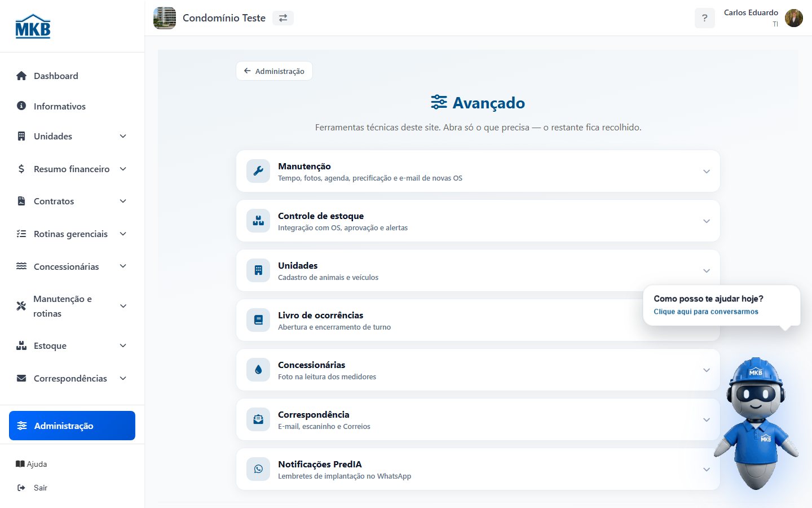Click the Condomínio Teste name text
Viewport: 812px width, 508px height.
(224, 18)
